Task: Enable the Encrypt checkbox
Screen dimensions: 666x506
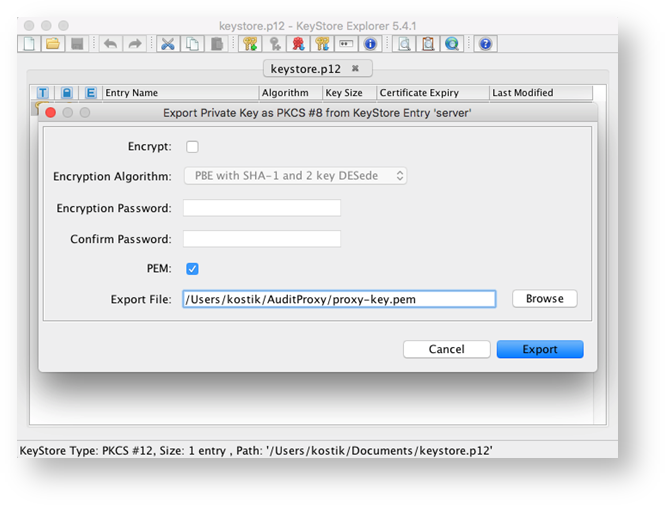Action: (192, 147)
